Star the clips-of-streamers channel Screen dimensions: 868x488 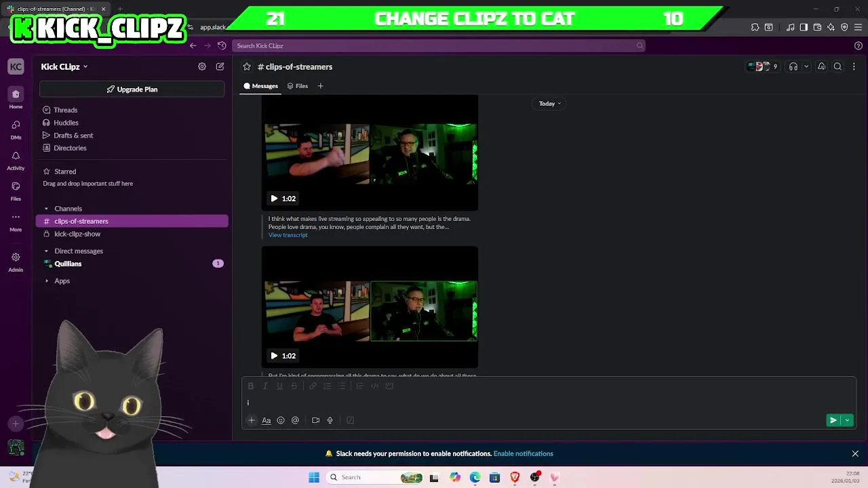[248, 66]
